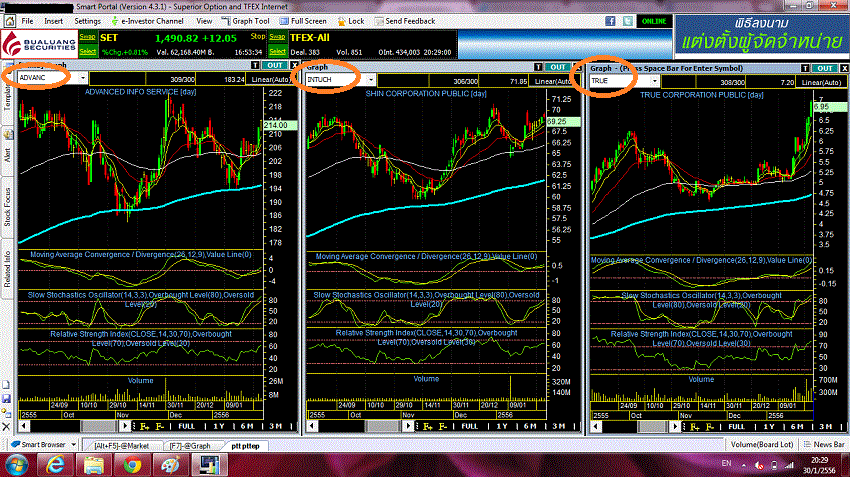The image size is (850, 477).
Task: Click T button on INTUCH graph title bar
Action: click(538, 67)
